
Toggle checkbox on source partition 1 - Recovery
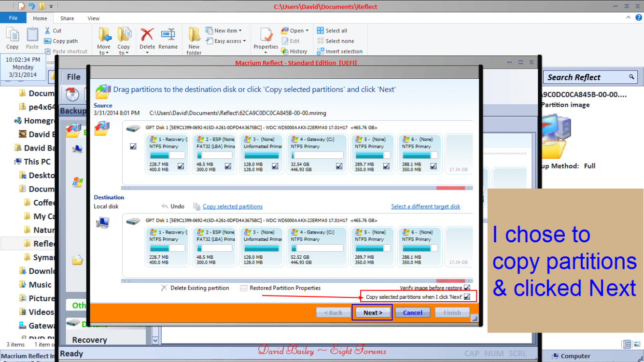coord(181,166)
